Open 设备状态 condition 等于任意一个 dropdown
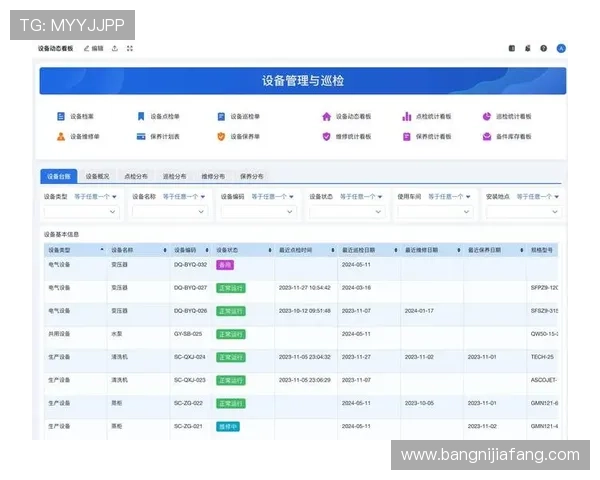Screen dimensions: 600x480 [361, 197]
